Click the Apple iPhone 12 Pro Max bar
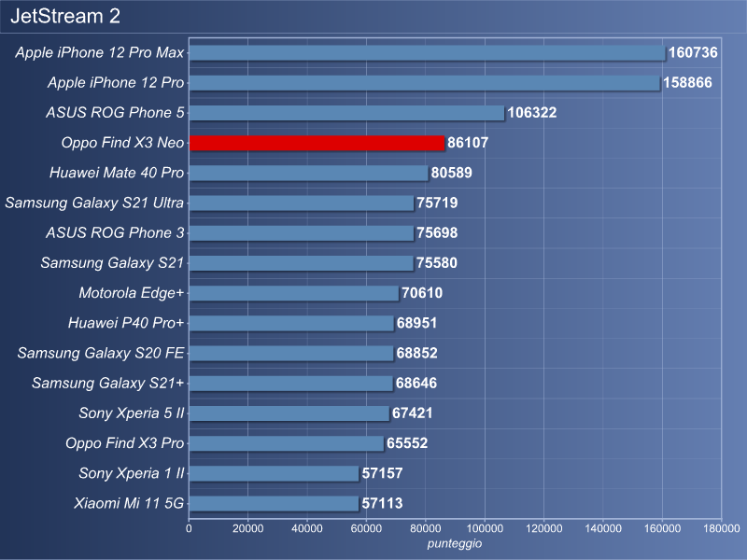This screenshot has height=560, width=747. [428, 53]
